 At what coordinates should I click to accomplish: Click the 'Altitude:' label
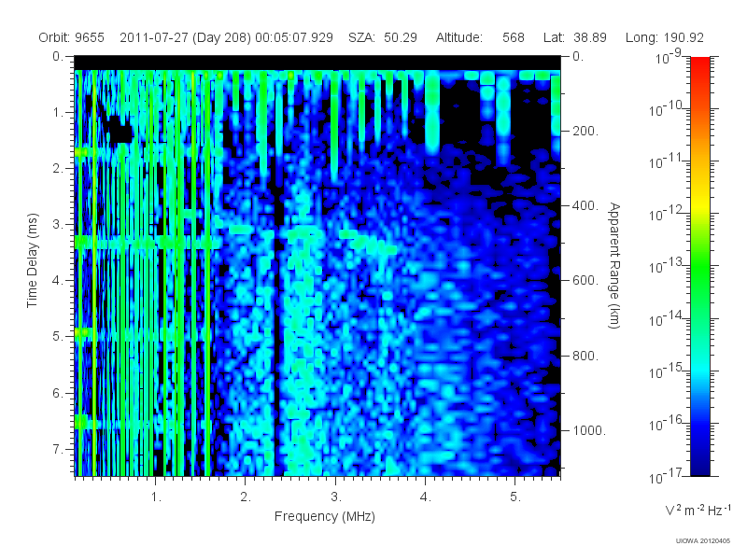458,37
